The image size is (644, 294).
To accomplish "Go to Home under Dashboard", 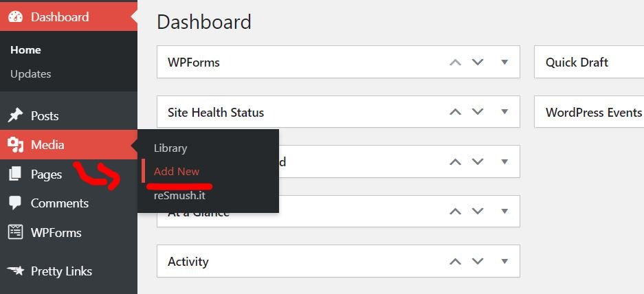I will click(x=25, y=50).
